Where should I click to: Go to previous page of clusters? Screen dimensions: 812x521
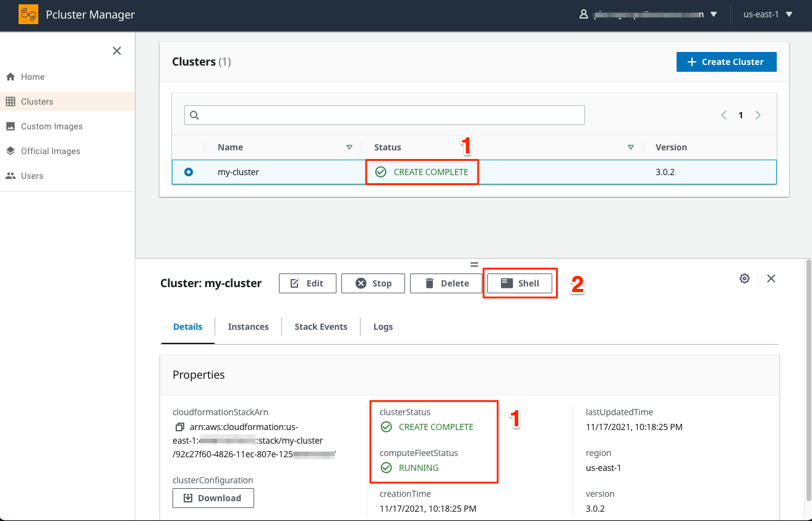[724, 115]
